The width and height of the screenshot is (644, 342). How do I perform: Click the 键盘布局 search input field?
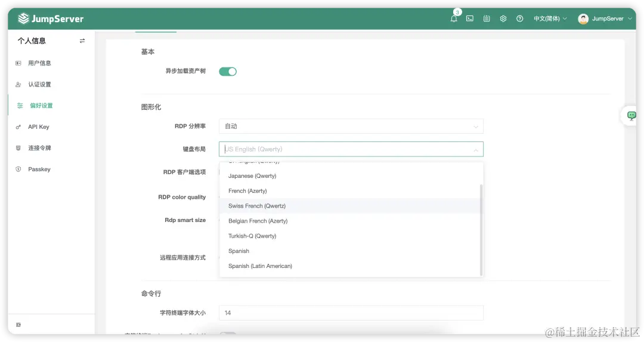[351, 149]
